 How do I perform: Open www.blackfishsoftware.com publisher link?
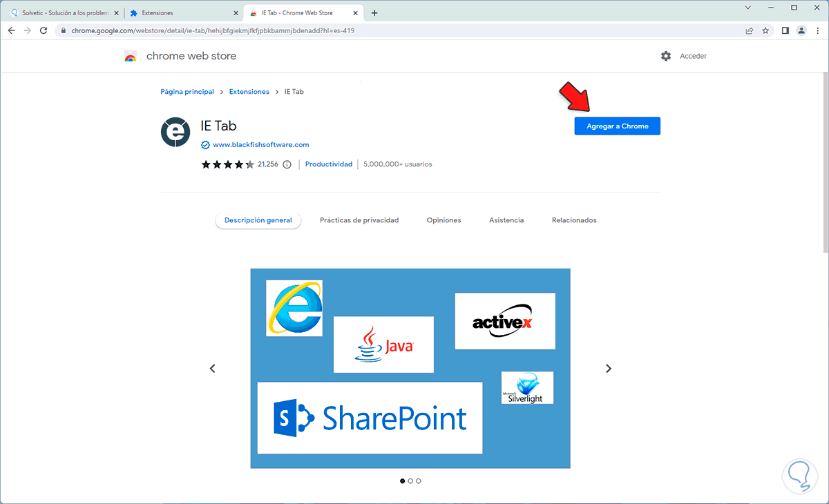261,145
